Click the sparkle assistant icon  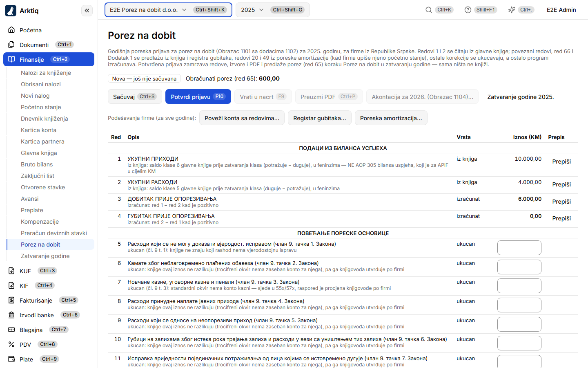(x=512, y=10)
